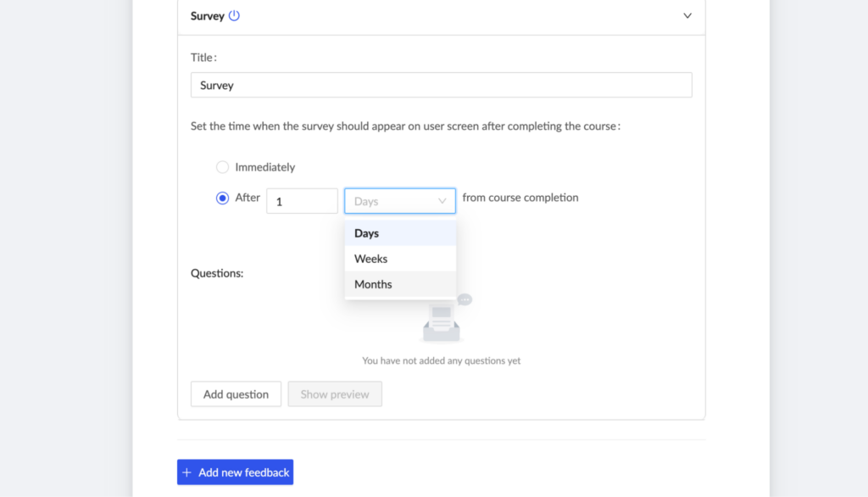This screenshot has width=868, height=497.
Task: Toggle the Survey power icon
Action: click(x=235, y=15)
